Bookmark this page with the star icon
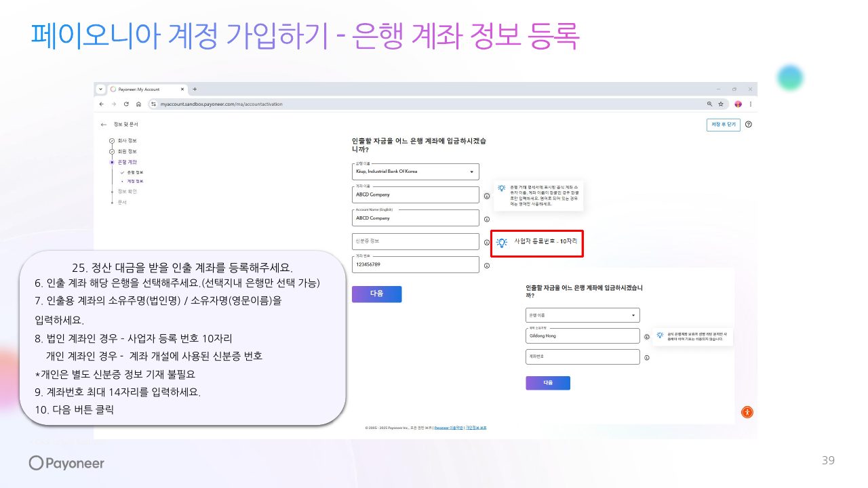This screenshot has height=488, width=868. [721, 104]
